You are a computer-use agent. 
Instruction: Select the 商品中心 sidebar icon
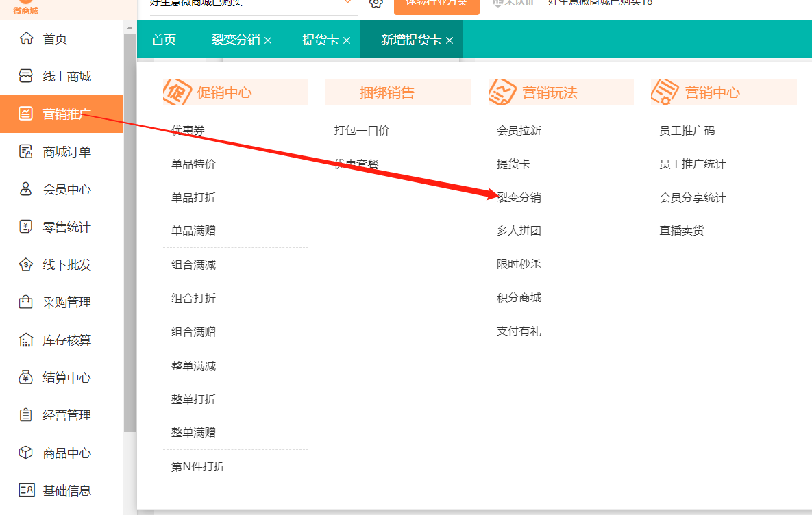pos(24,453)
